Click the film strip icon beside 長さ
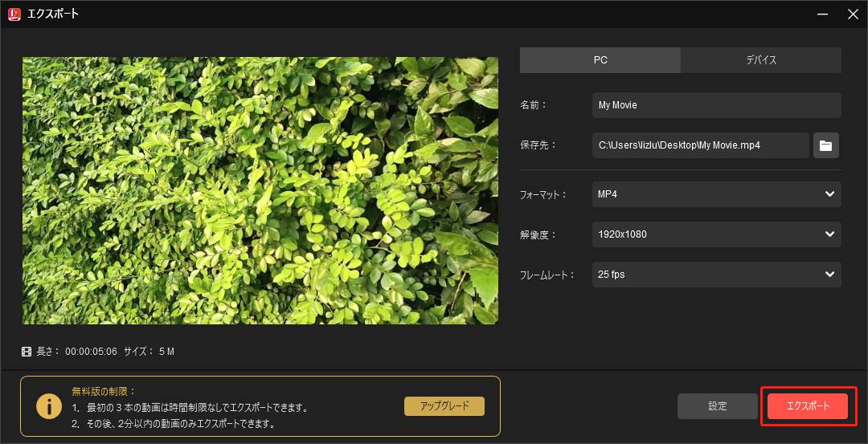The height and width of the screenshot is (444, 868). (x=27, y=352)
